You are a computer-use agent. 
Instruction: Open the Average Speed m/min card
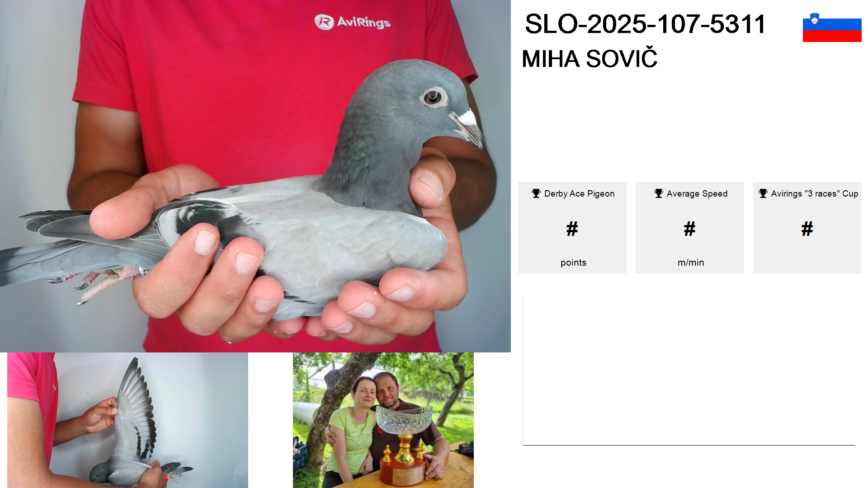pos(690,228)
